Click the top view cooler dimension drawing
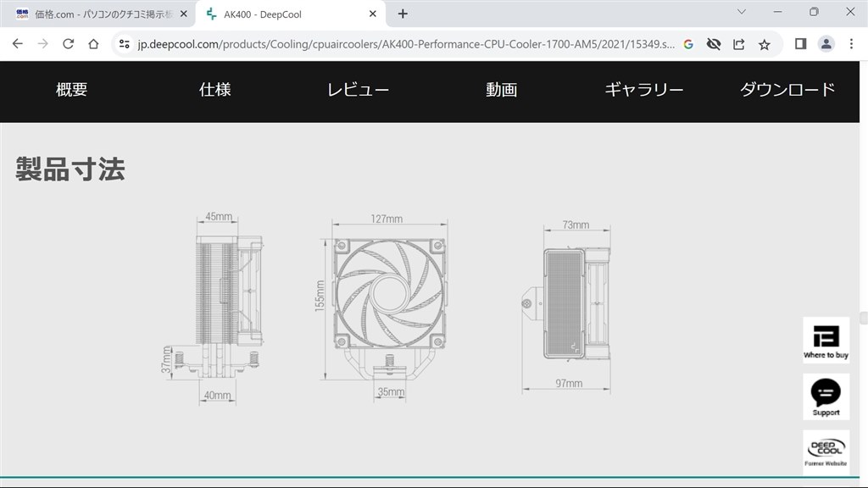The width and height of the screenshot is (868, 488). tap(566, 305)
